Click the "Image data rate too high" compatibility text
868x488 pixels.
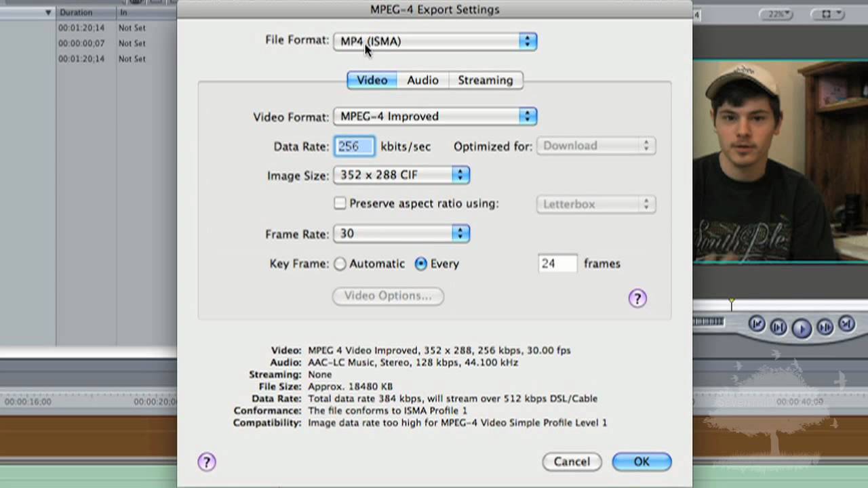(457, 423)
